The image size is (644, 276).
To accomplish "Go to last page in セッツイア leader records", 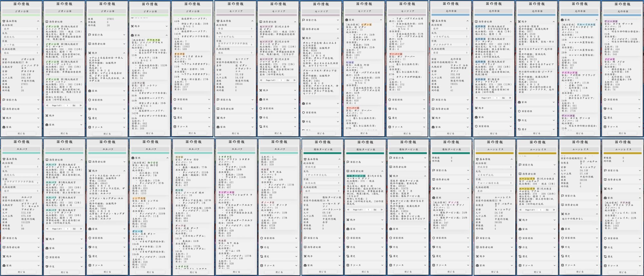I will [x=294, y=80].
